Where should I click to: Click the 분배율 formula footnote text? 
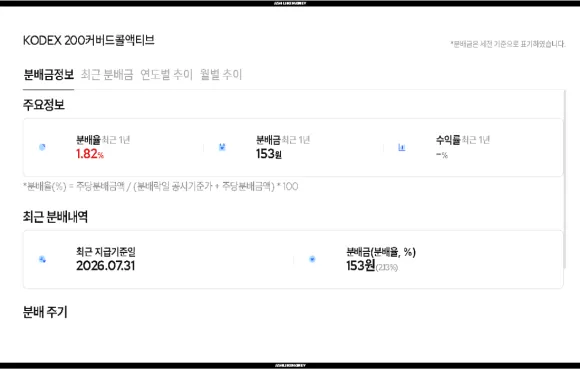161,186
